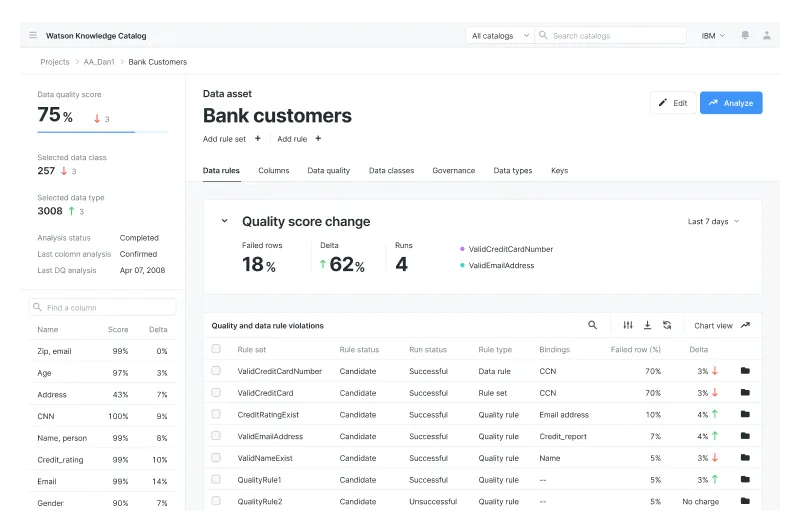The height and width of the screenshot is (530, 800).
Task: Check the ValidEmailAddress row checkbox
Action: 216,436
